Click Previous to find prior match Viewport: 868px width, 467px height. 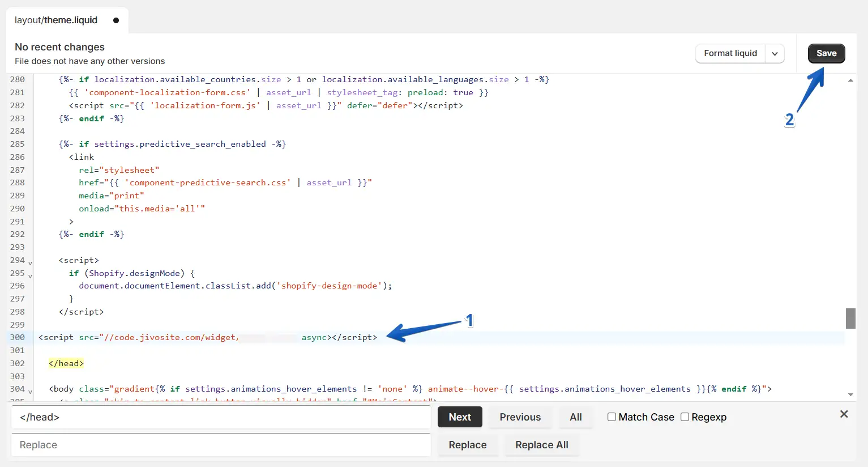(520, 417)
